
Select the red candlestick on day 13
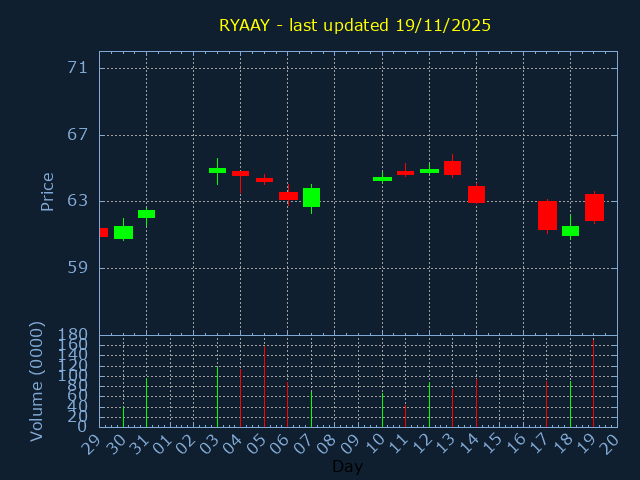(452, 168)
